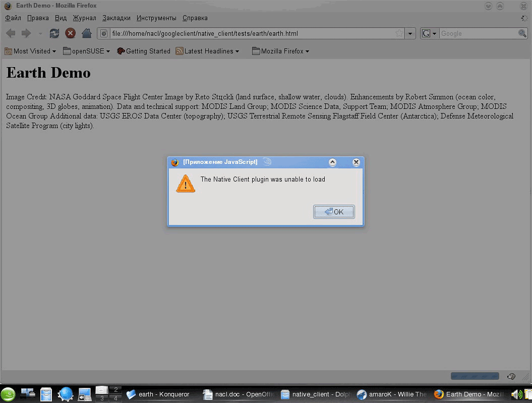Open the file manager cabinet panel icon
The height and width of the screenshot is (403, 532).
[x=46, y=394]
